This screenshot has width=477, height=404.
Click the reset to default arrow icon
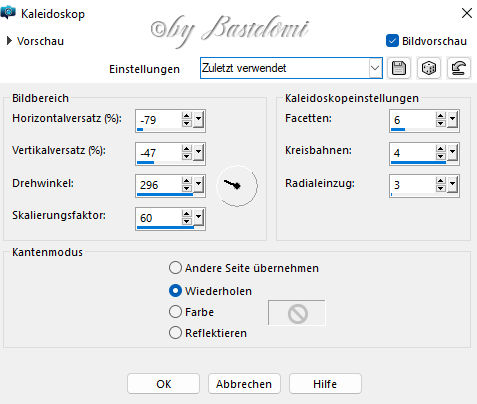(x=458, y=68)
